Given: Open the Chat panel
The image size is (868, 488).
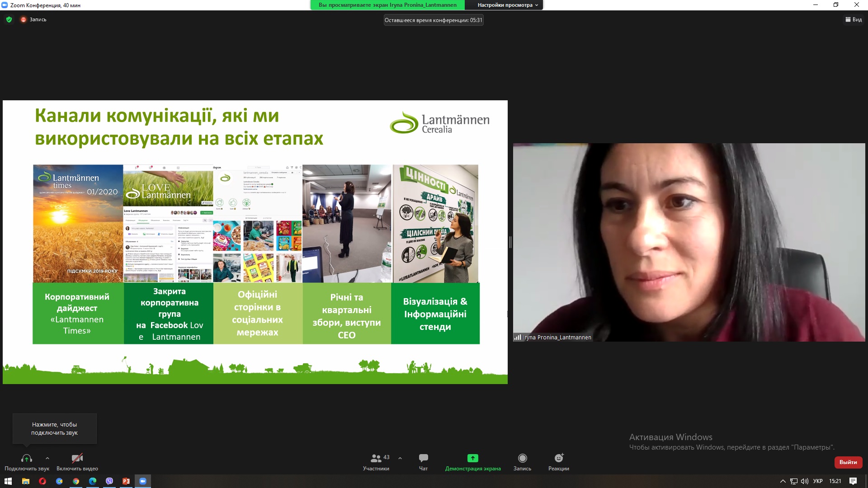Looking at the screenshot, I should [x=423, y=459].
